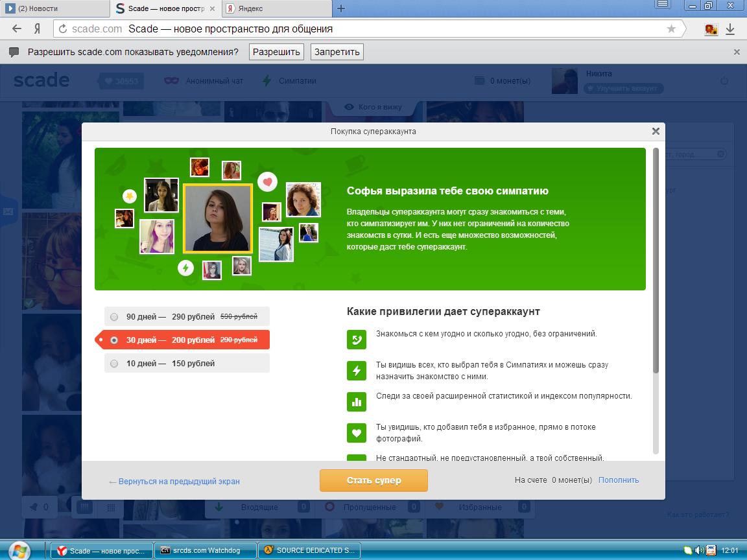This screenshot has height=560, width=747.
Task: Click the messages envelope side icon
Action: (8, 211)
